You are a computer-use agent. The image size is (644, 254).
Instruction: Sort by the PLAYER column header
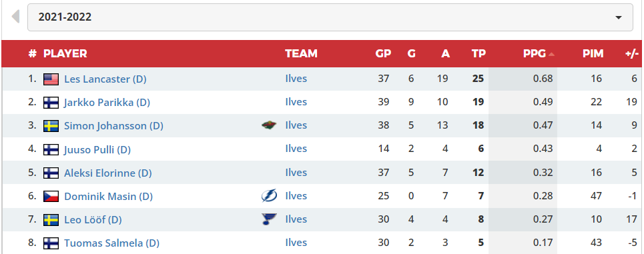65,53
